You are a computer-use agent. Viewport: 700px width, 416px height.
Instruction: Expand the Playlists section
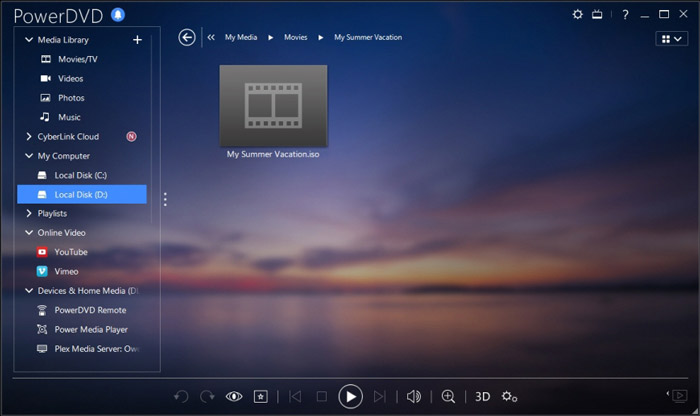29,213
